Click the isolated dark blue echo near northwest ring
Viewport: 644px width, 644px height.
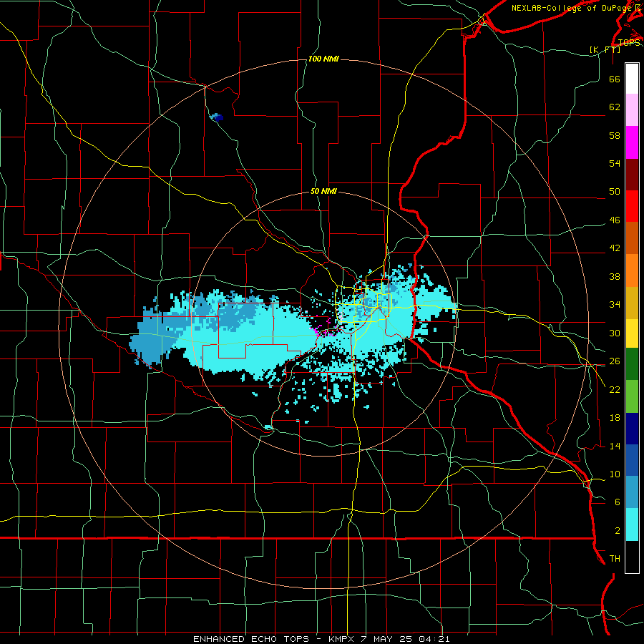point(217,117)
